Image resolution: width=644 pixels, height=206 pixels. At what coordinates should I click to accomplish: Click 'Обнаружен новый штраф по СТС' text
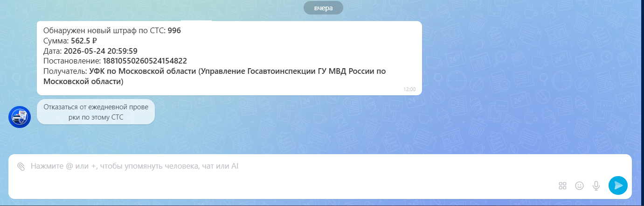(104, 31)
